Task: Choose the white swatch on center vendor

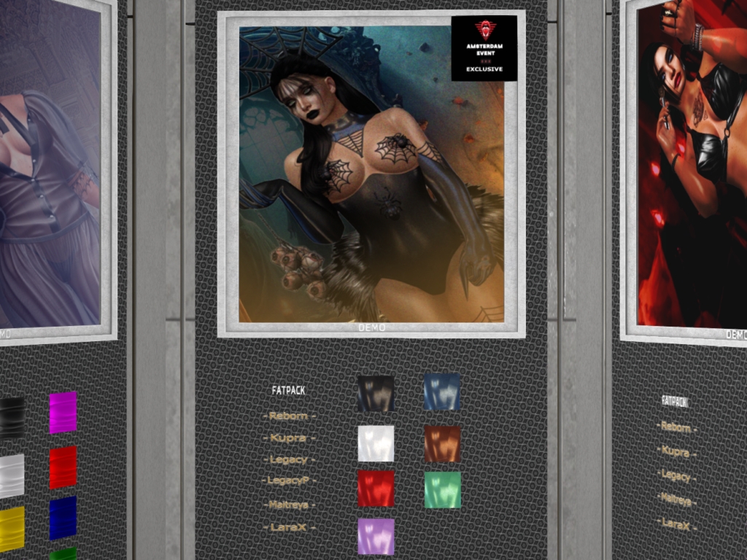Action: tap(376, 443)
